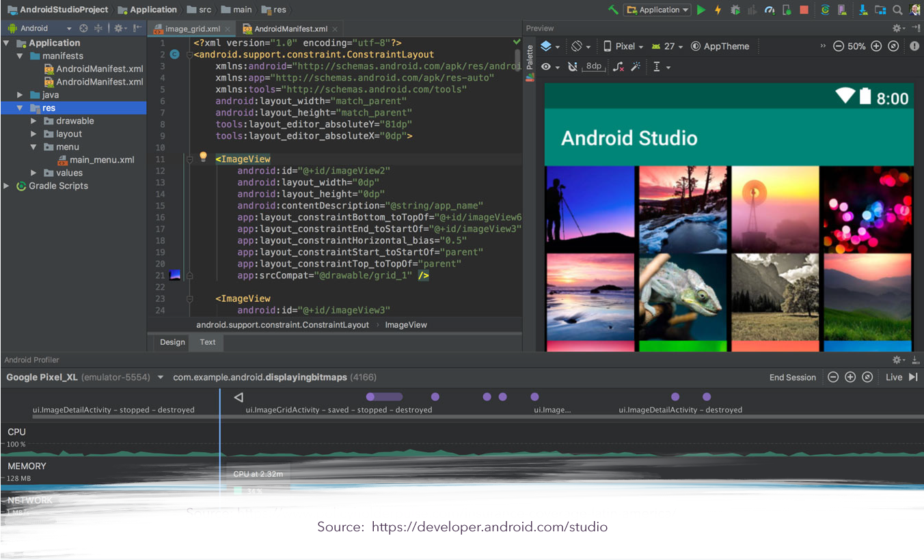Click the End Session button
924x560 pixels.
793,377
